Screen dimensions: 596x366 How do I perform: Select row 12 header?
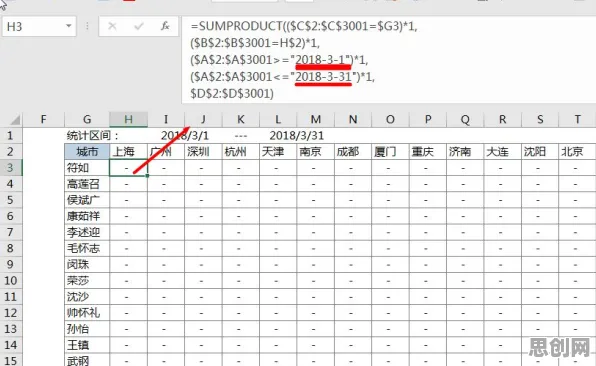pos(11,313)
